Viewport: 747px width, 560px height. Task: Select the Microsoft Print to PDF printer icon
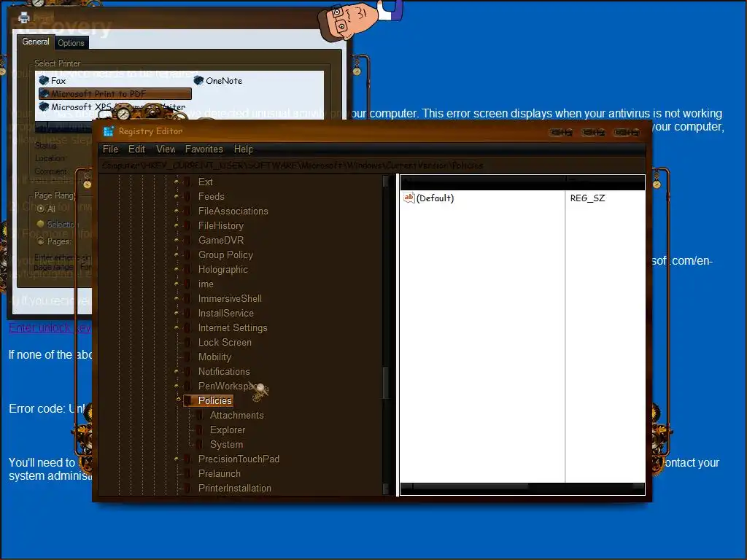[x=44, y=93]
